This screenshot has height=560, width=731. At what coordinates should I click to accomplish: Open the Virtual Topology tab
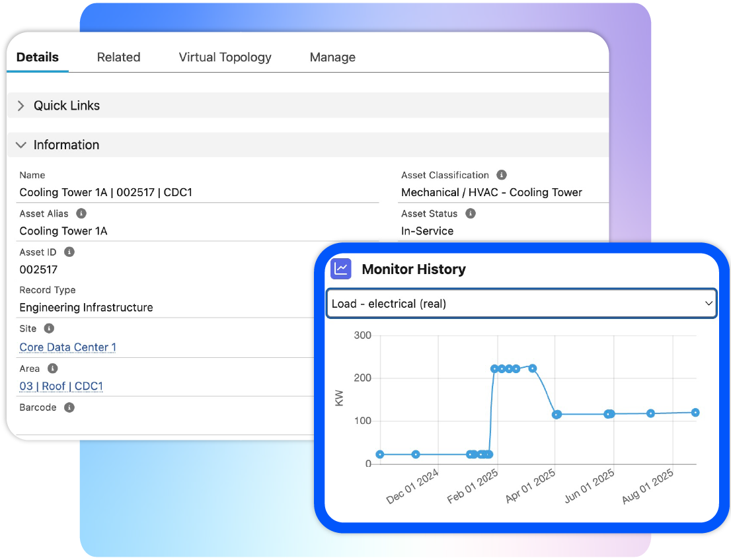(225, 57)
